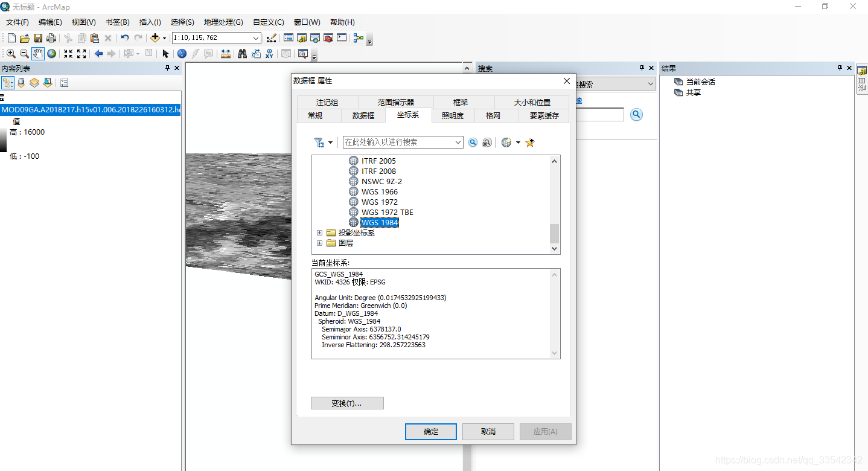
Task: Add the coordinate system to favorites with the star icon
Action: click(x=530, y=143)
